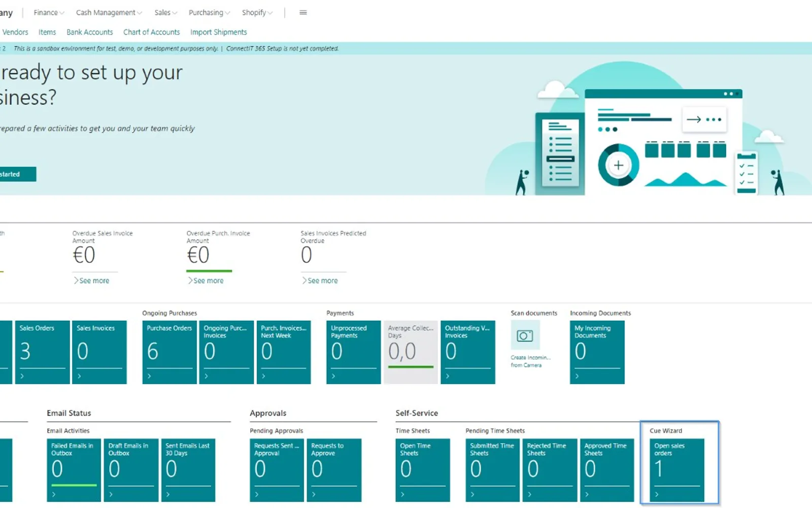This screenshot has height=508, width=812.
Task: Open Import Shipments
Action: (219, 32)
